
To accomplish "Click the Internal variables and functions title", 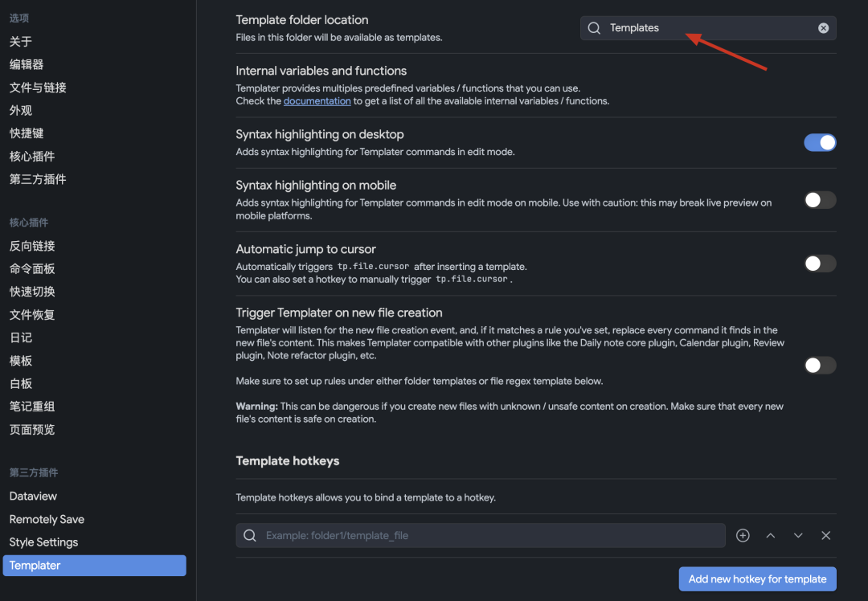I will pyautogui.click(x=321, y=71).
